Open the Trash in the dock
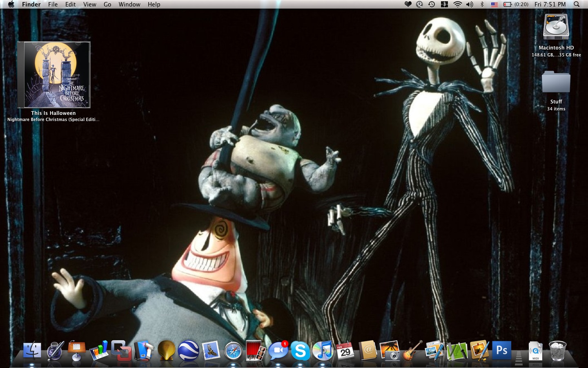The height and width of the screenshot is (368, 588). coord(558,351)
